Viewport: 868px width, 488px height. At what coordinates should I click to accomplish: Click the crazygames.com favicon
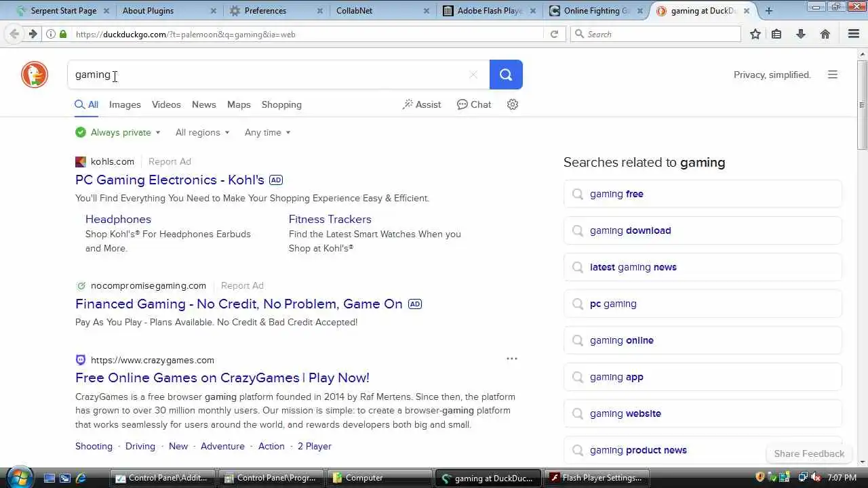pyautogui.click(x=81, y=360)
